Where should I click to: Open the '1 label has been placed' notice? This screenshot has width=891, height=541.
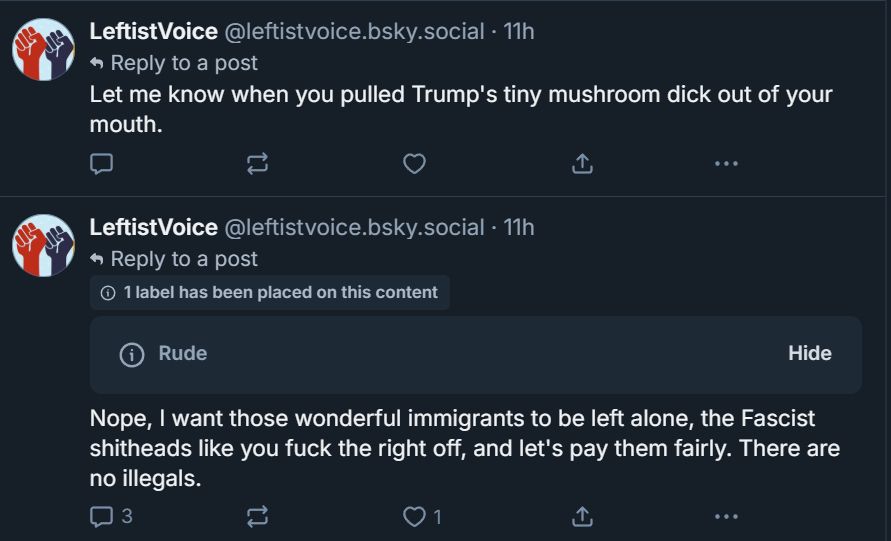[270, 293]
